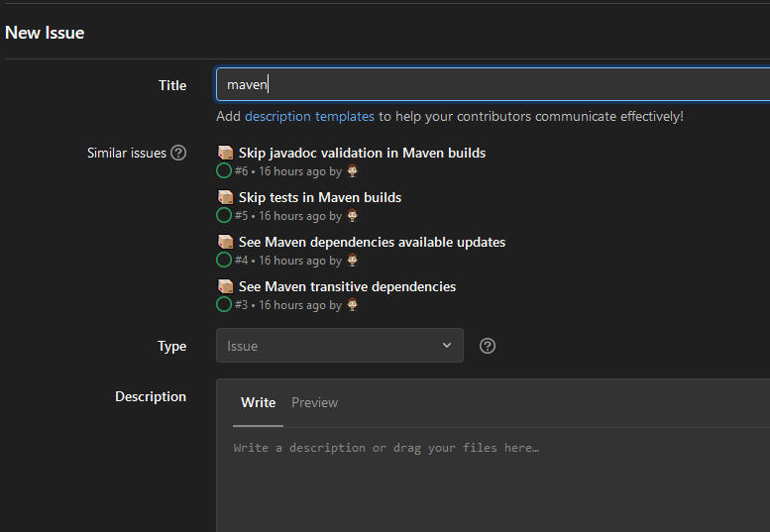This screenshot has width=770, height=532.
Task: Click the open status circle for issue #6
Action: click(224, 170)
